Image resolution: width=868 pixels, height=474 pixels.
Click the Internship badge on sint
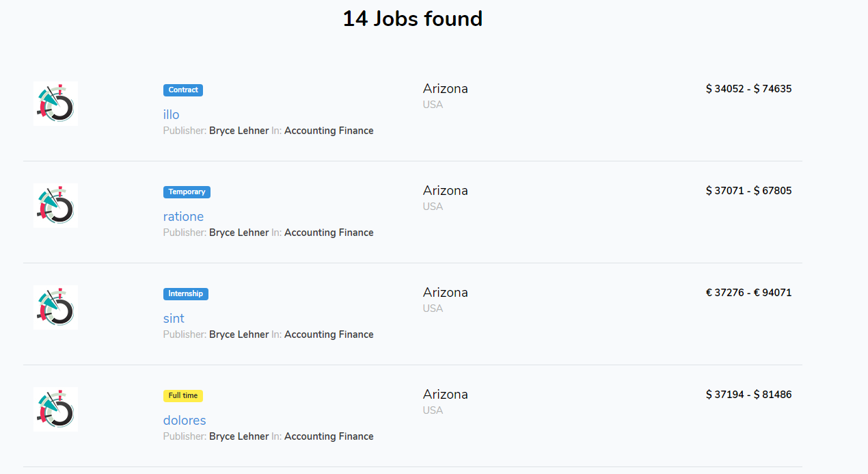pos(185,293)
